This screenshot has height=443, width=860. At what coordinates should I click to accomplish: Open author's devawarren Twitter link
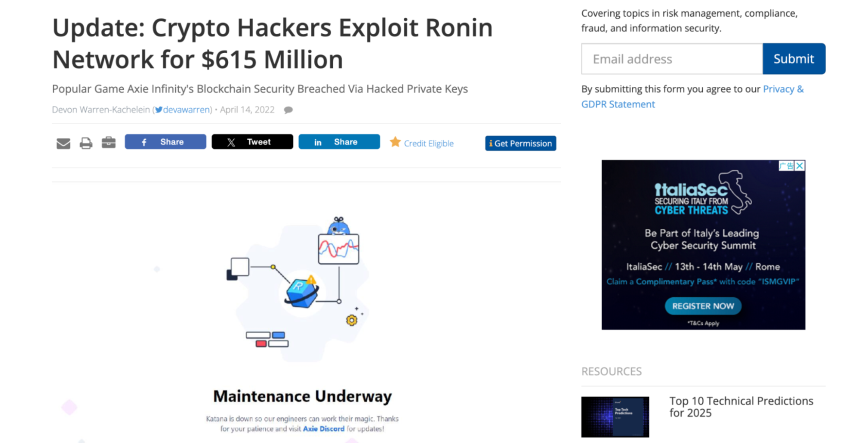(186, 110)
